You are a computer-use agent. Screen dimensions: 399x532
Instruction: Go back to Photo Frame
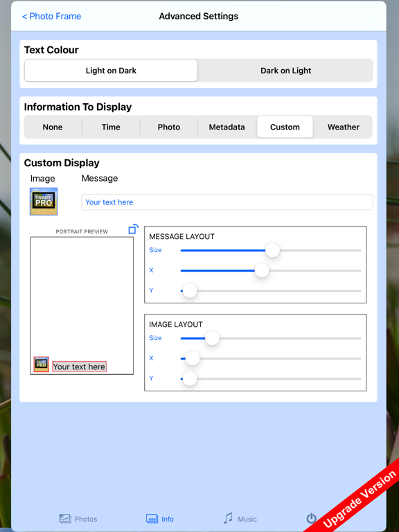(x=51, y=16)
